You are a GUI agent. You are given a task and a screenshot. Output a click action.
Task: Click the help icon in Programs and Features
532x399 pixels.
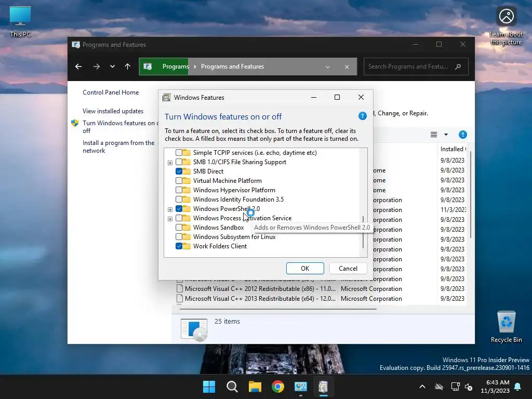pos(462,135)
